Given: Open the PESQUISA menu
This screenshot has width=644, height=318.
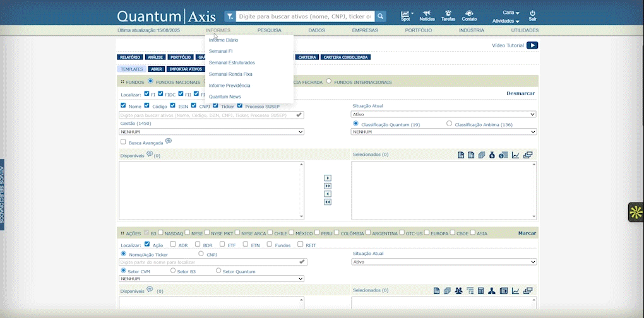Looking at the screenshot, I should point(270,30).
